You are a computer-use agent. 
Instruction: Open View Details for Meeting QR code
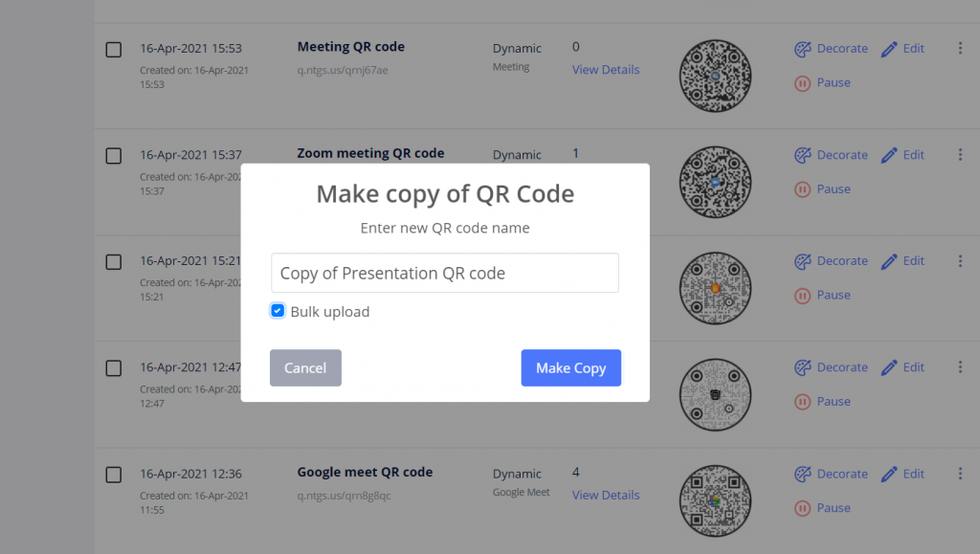tap(606, 70)
